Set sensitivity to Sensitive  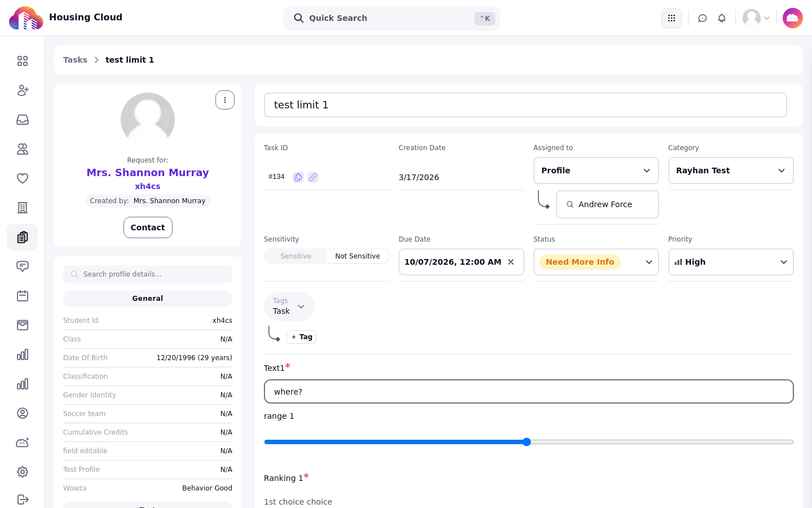[x=296, y=256]
